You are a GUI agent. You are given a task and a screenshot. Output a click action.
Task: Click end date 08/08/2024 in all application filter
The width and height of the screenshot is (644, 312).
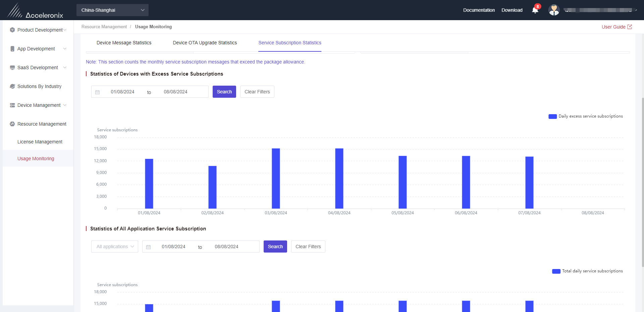tap(226, 247)
